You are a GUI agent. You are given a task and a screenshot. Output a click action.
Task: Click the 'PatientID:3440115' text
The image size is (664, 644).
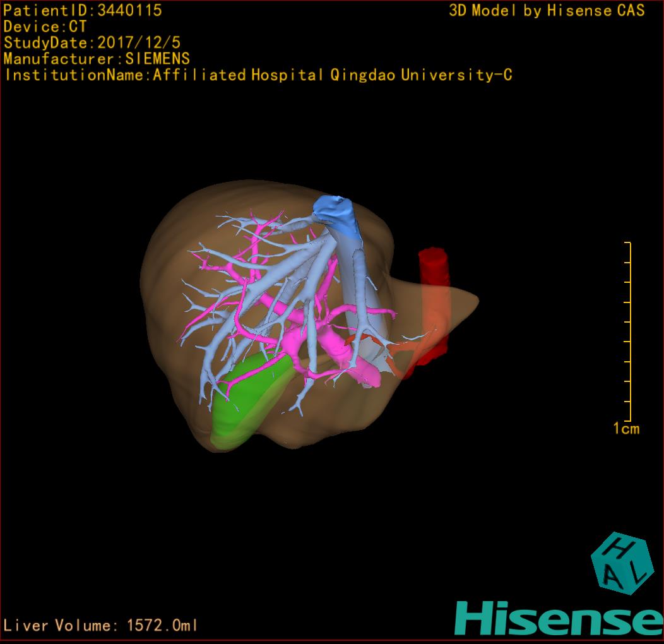point(83,10)
